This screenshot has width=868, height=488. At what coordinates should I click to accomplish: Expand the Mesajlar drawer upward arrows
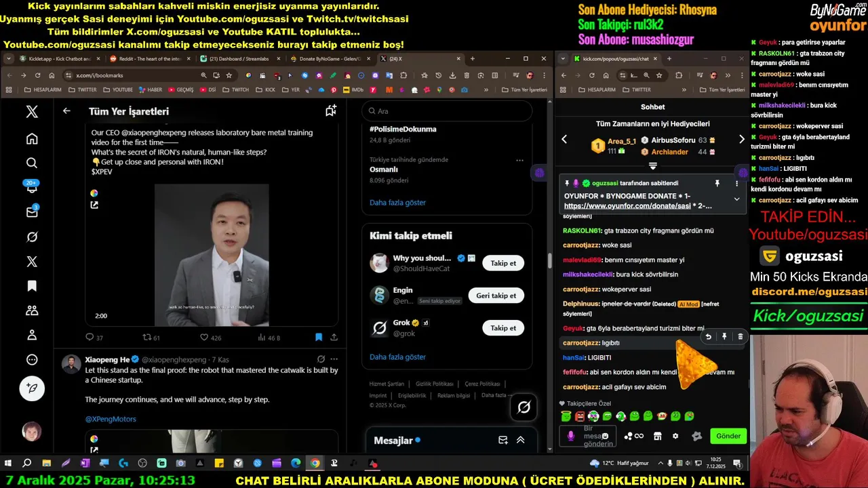(521, 440)
